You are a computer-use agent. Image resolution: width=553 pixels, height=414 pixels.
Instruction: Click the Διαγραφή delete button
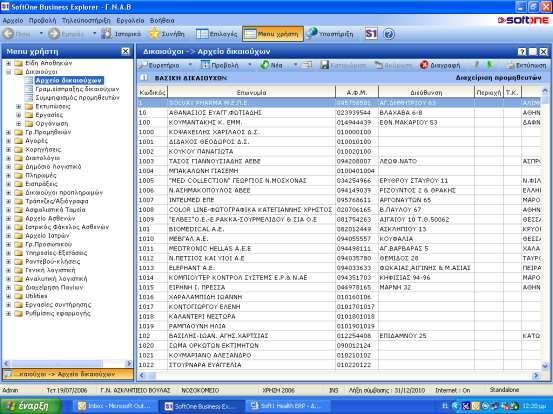pos(440,65)
